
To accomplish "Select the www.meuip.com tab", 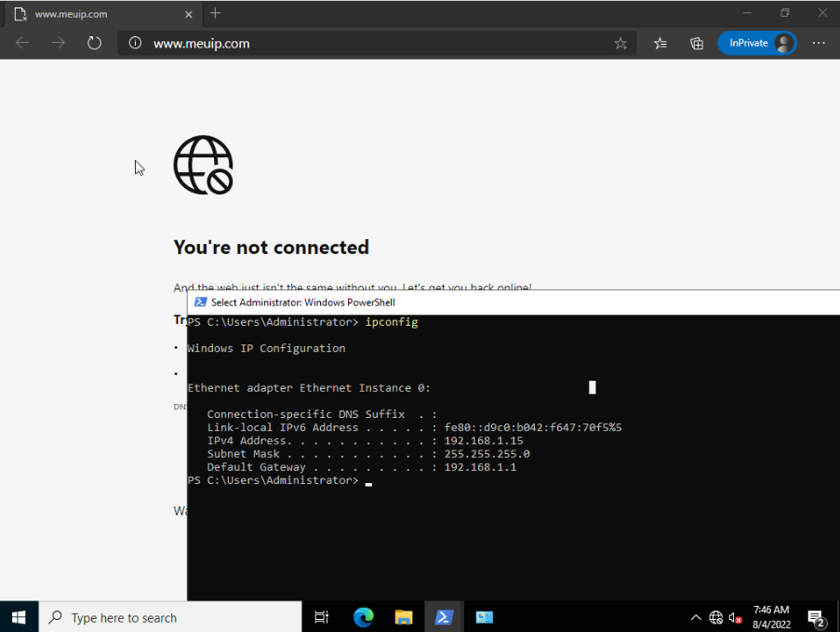I will pos(103,14).
